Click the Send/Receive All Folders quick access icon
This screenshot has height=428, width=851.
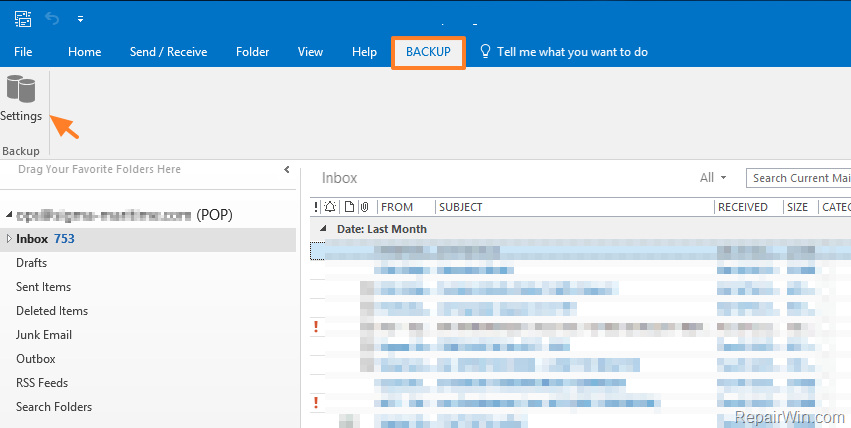(x=23, y=19)
